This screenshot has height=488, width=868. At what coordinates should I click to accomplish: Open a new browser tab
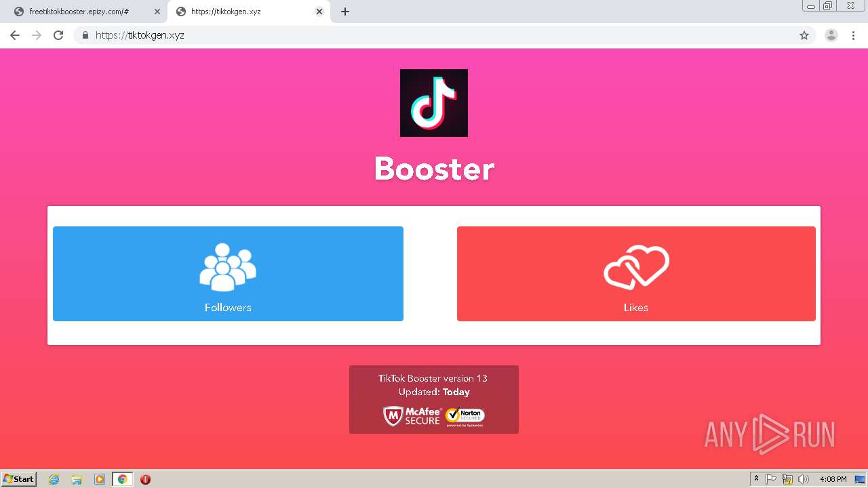(x=345, y=12)
